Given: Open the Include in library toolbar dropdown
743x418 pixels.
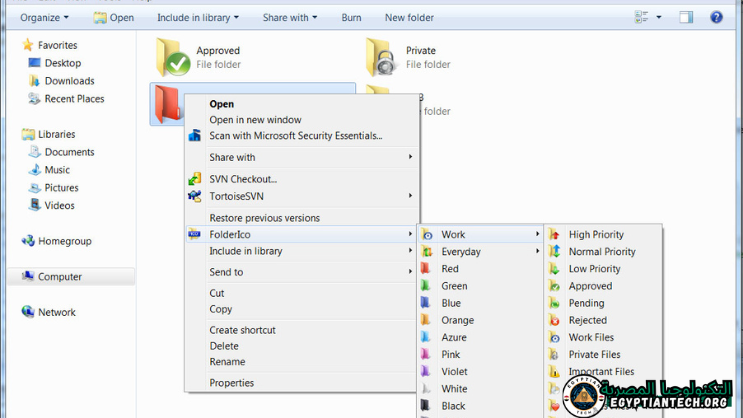Looking at the screenshot, I should pos(197,17).
